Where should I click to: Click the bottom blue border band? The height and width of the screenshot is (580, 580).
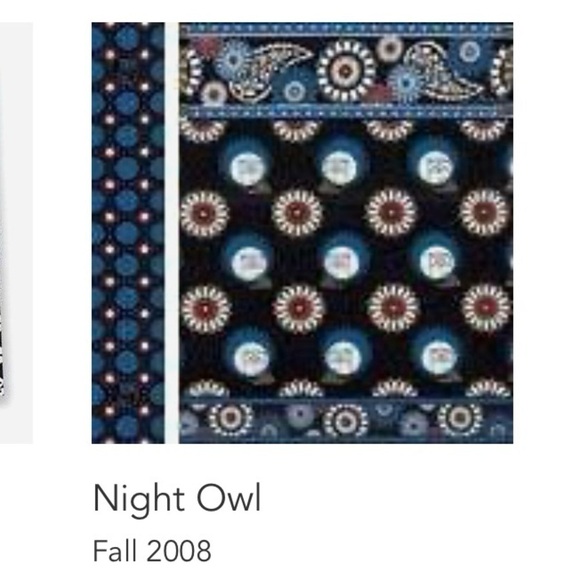346,421
